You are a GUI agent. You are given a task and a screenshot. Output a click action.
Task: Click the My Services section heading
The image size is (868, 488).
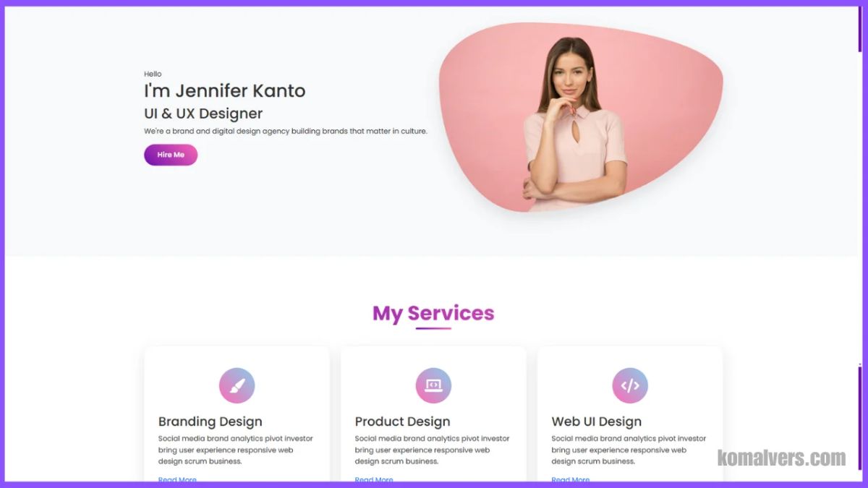[x=433, y=313]
